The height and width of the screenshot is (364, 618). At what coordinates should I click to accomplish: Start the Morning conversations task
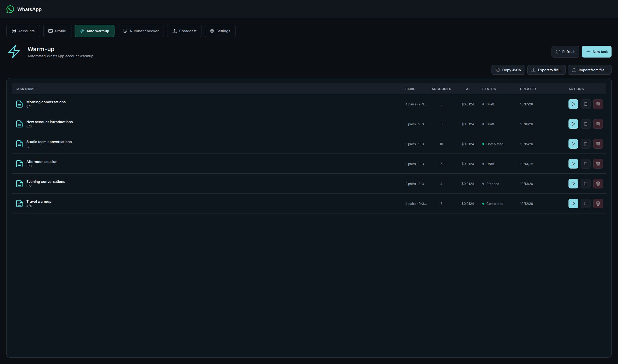[573, 104]
